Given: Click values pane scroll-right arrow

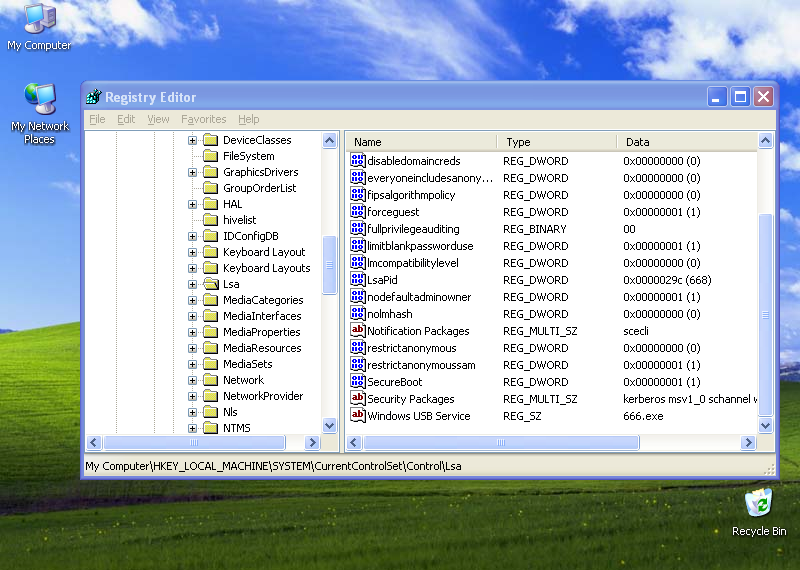Looking at the screenshot, I should click(x=748, y=442).
